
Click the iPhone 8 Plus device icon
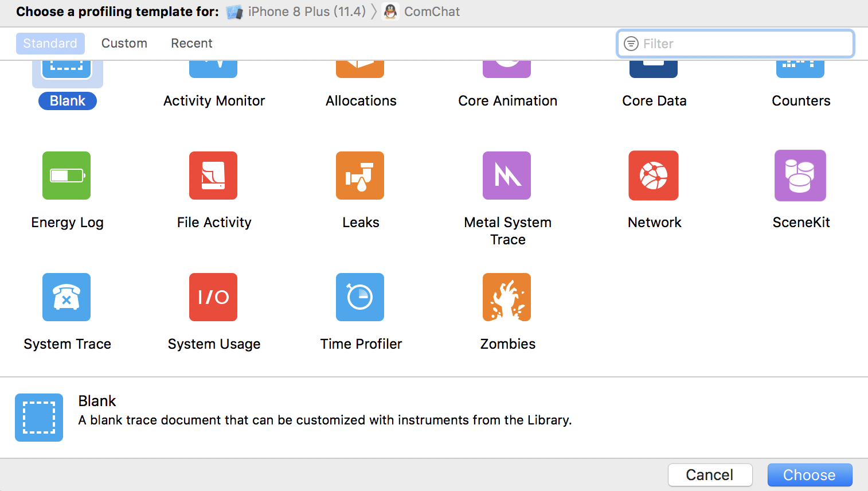pos(234,11)
